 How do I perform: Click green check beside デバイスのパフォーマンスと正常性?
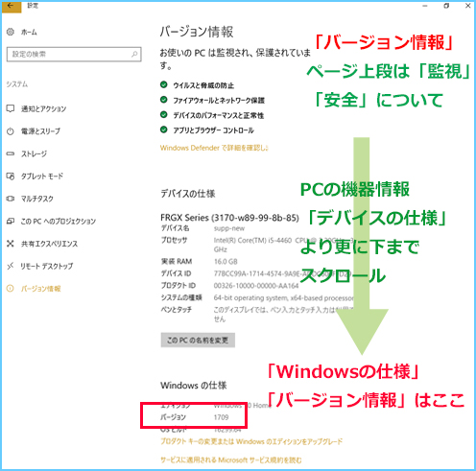coord(164,114)
